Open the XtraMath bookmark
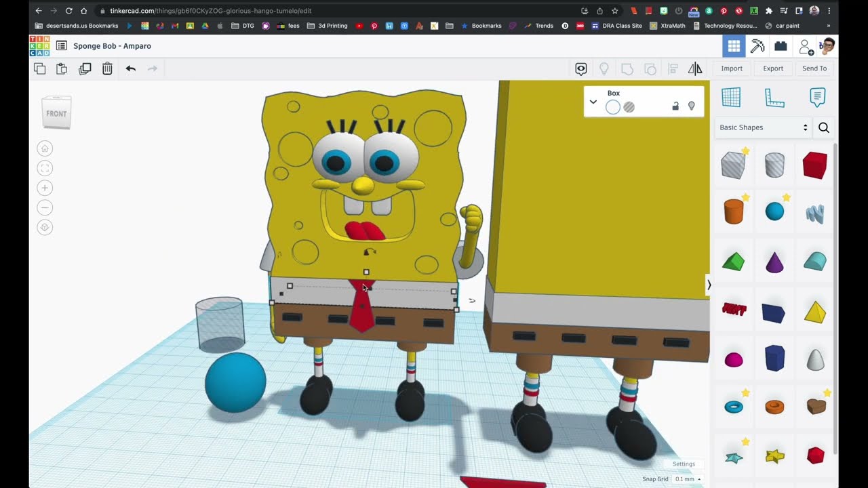This screenshot has width=868, height=488. 667,26
